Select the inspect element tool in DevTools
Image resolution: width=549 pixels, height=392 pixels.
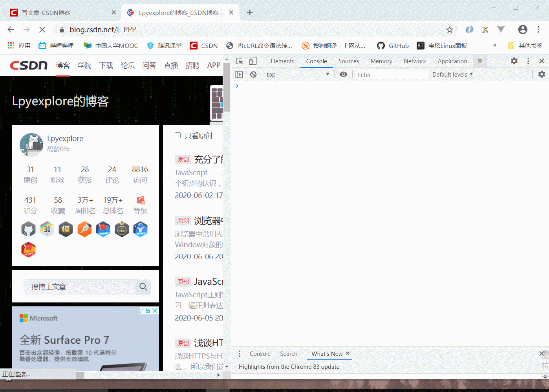click(x=239, y=61)
